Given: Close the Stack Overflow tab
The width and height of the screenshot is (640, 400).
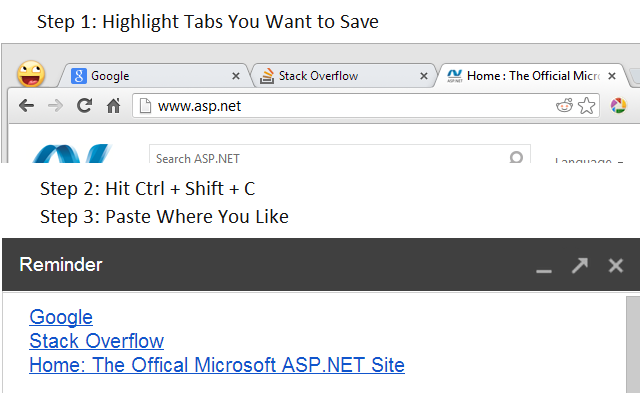Looking at the screenshot, I should tap(424, 75).
